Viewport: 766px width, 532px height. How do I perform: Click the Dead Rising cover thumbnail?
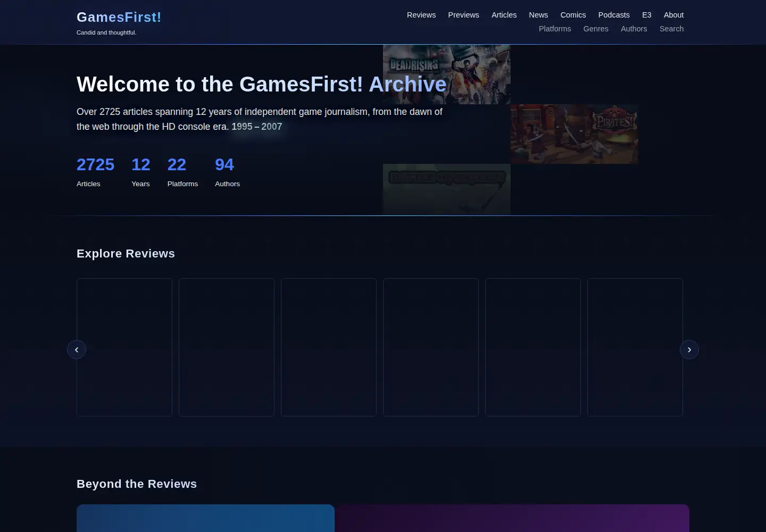pyautogui.click(x=447, y=74)
